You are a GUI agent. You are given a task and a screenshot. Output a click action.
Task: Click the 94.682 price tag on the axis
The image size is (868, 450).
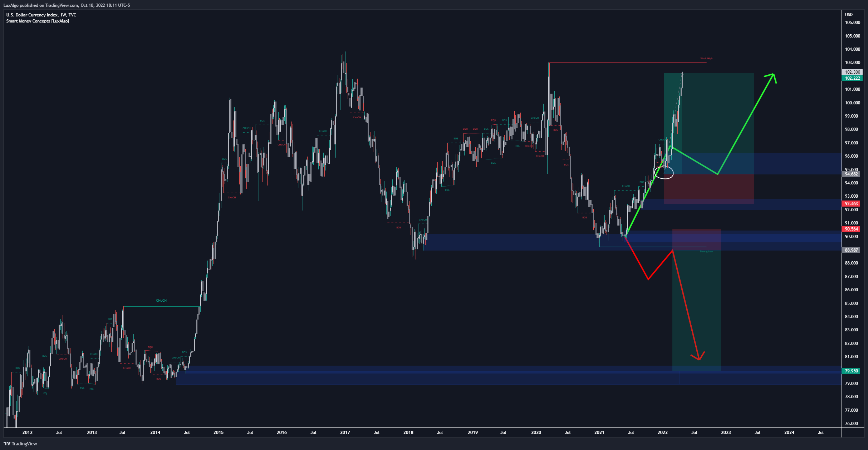[x=851, y=174]
